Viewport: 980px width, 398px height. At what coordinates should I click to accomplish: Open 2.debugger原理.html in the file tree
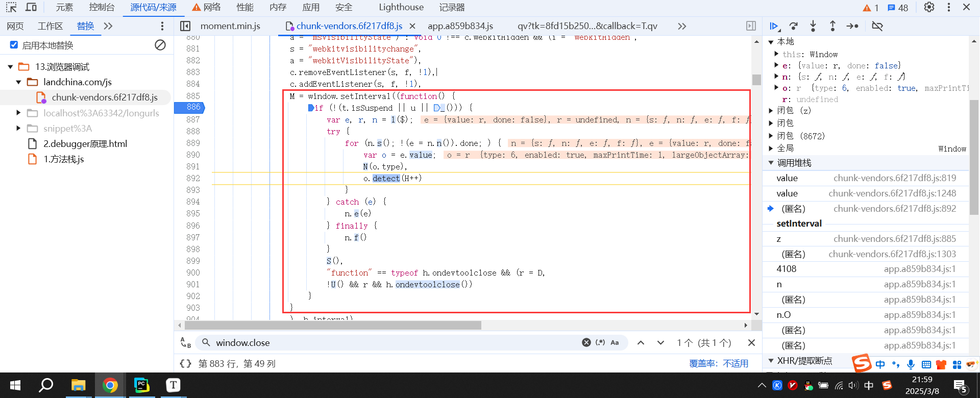(85, 144)
